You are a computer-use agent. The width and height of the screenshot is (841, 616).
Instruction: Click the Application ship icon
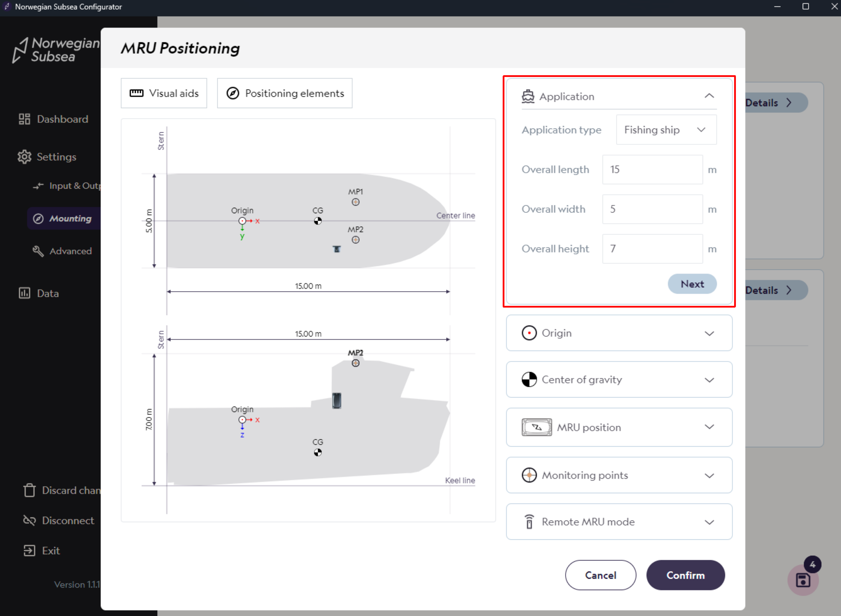(528, 97)
